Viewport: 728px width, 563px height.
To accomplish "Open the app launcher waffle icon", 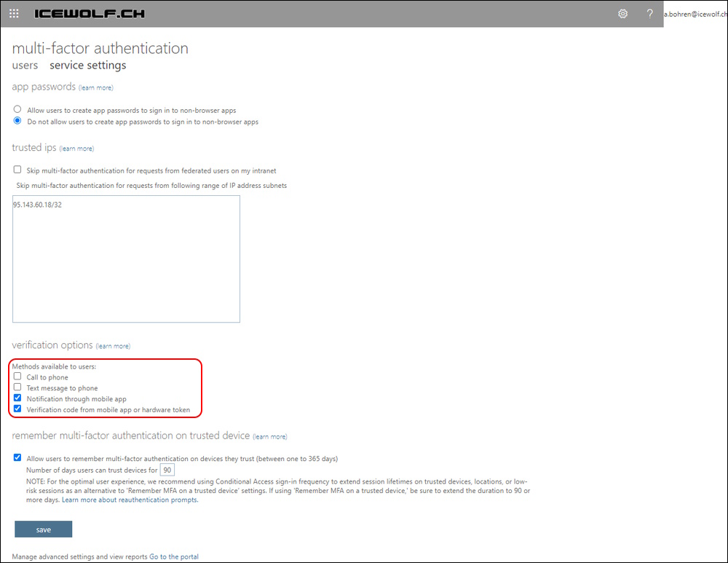I will (14, 13).
